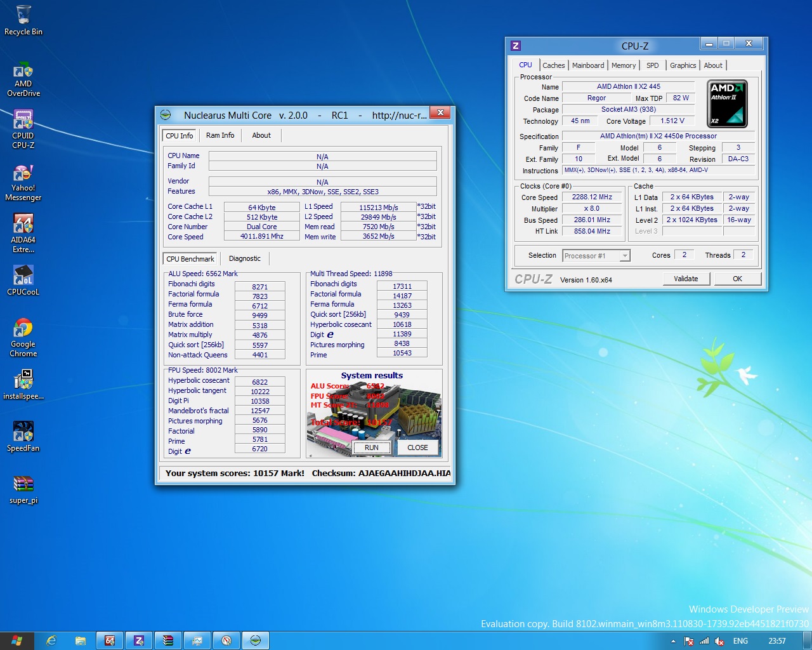This screenshot has height=650, width=812.
Task: Click the Mandelbrot's fractal score 12547
Action: point(260,411)
